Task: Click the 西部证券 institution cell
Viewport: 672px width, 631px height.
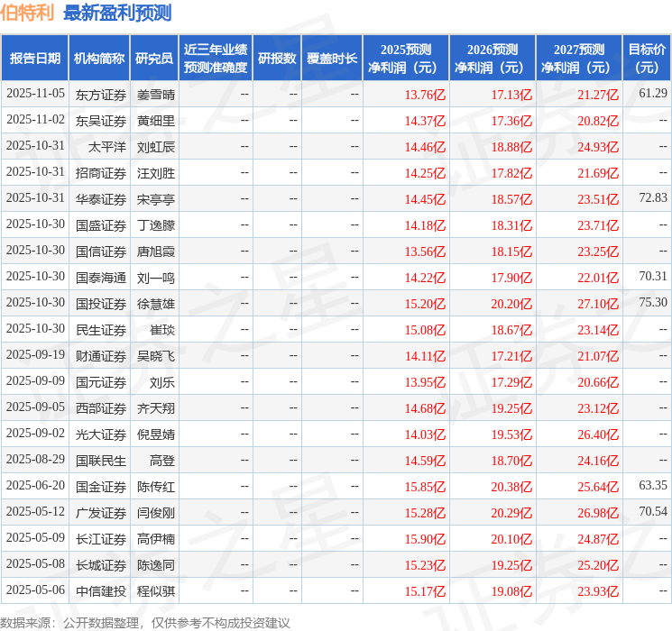Action: [101, 408]
